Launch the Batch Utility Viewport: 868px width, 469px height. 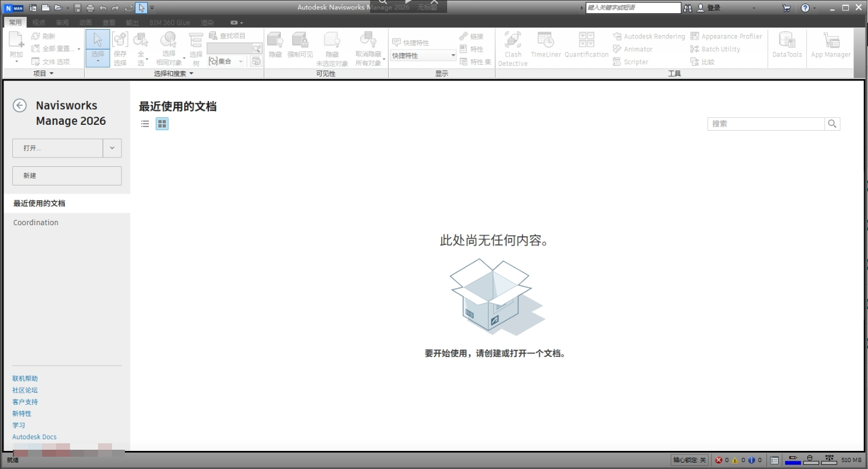(x=715, y=49)
